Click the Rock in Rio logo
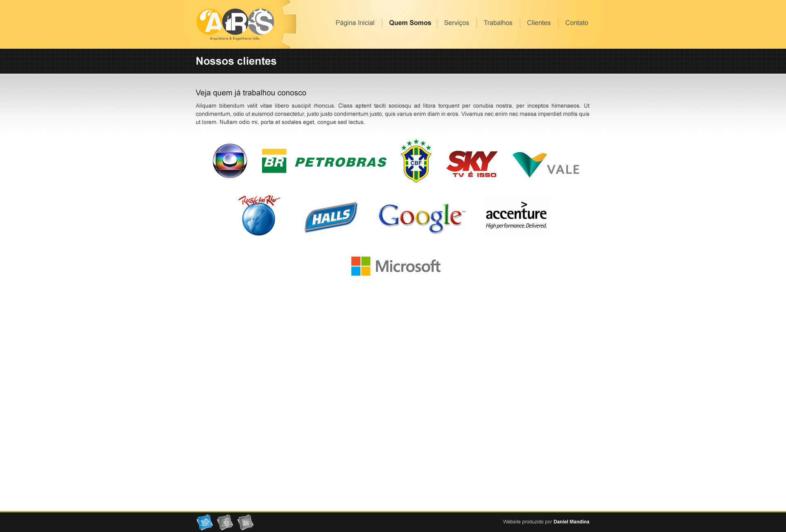Image resolution: width=786 pixels, height=532 pixels. coord(259,215)
